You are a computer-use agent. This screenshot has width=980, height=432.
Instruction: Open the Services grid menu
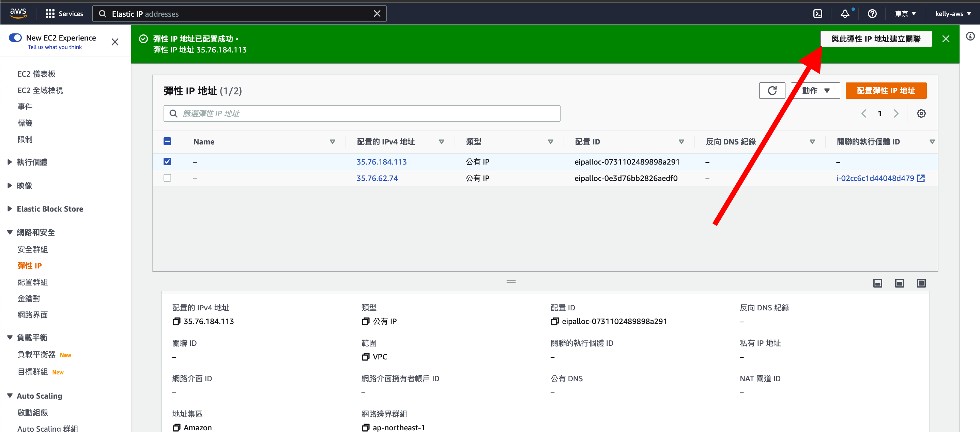click(x=64, y=14)
